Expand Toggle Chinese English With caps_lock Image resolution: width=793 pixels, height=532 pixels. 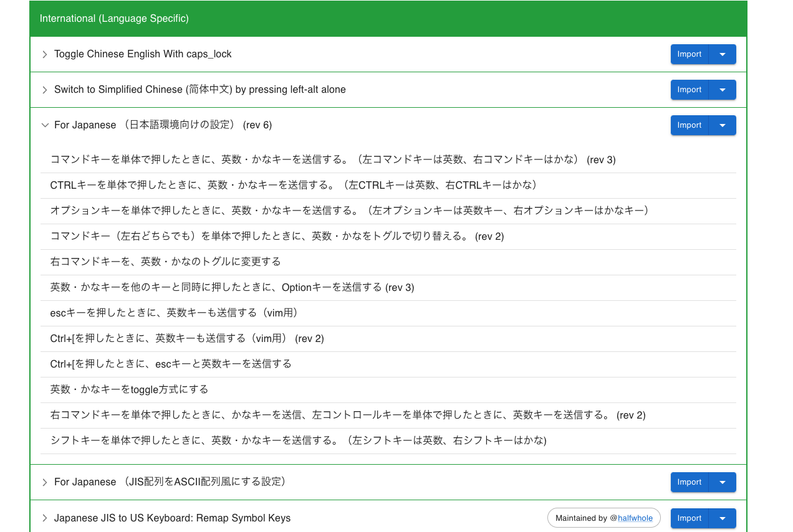click(45, 54)
